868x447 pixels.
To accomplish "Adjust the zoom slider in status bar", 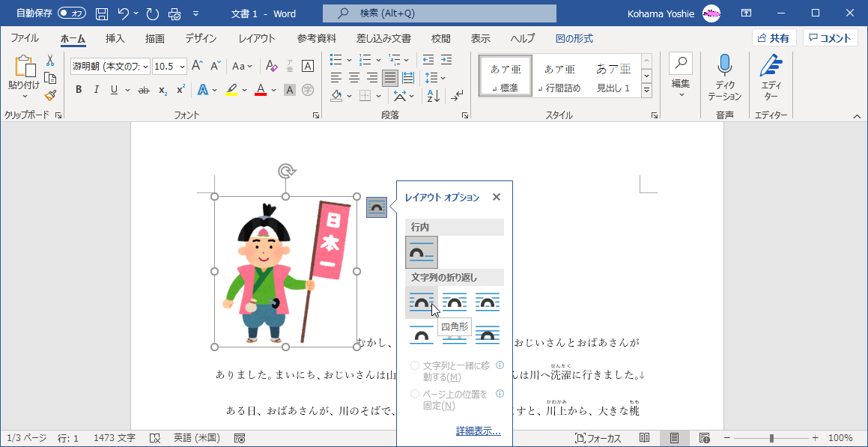I will pos(771,438).
